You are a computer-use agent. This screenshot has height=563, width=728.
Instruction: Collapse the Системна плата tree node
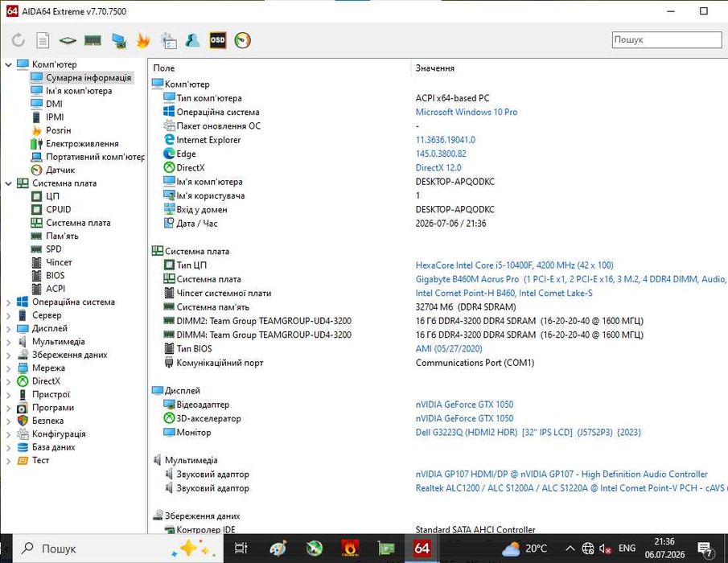(8, 183)
